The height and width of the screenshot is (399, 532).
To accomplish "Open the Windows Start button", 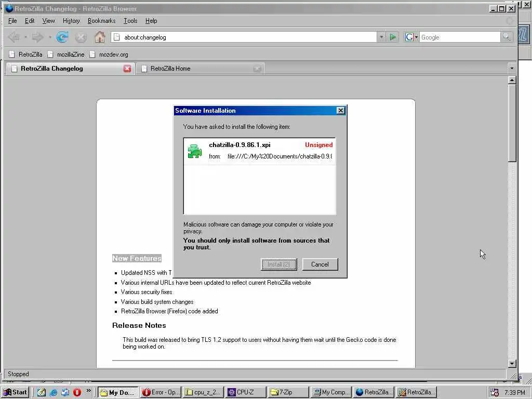I will [x=15, y=392].
